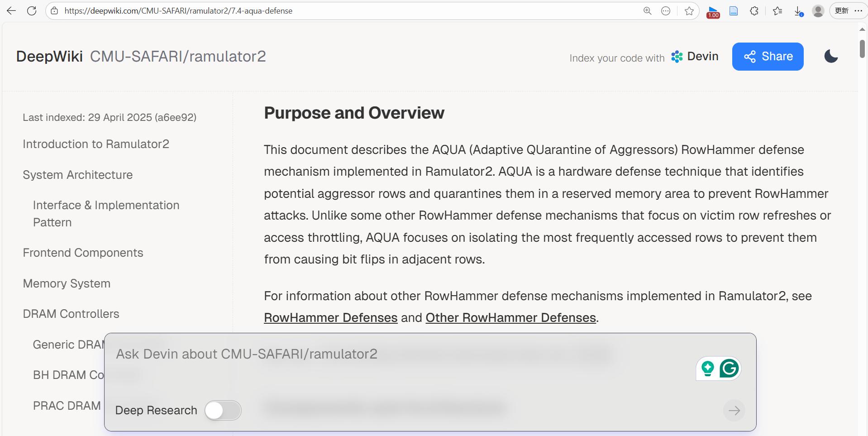Viewport: 868px width, 436px height.
Task: Click the zoom magnifier in the address bar
Action: 647,11
